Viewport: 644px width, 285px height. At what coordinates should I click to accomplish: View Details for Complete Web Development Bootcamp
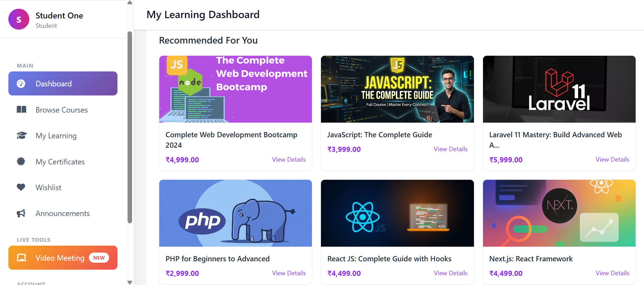click(x=289, y=160)
